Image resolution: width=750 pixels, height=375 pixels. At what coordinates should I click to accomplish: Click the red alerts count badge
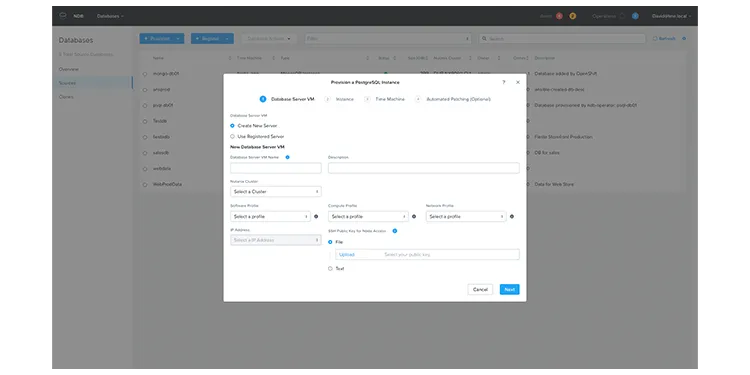point(559,16)
